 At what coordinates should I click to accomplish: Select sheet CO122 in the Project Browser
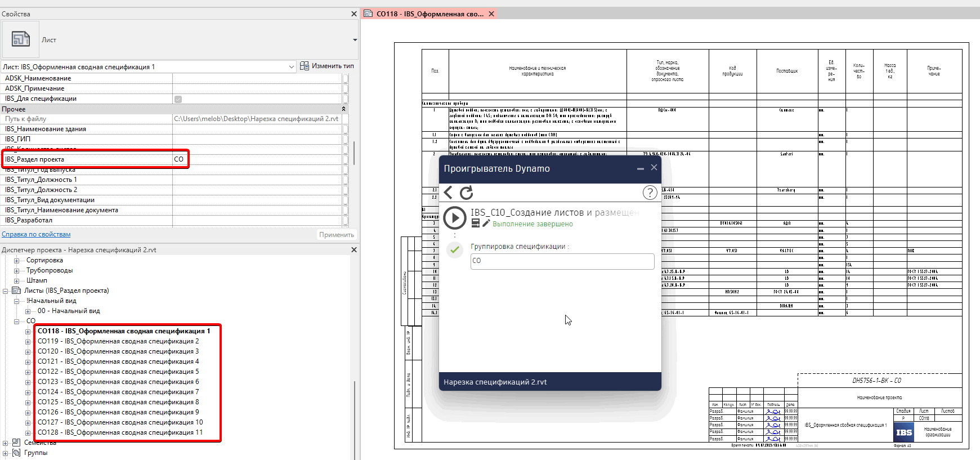[x=118, y=372]
